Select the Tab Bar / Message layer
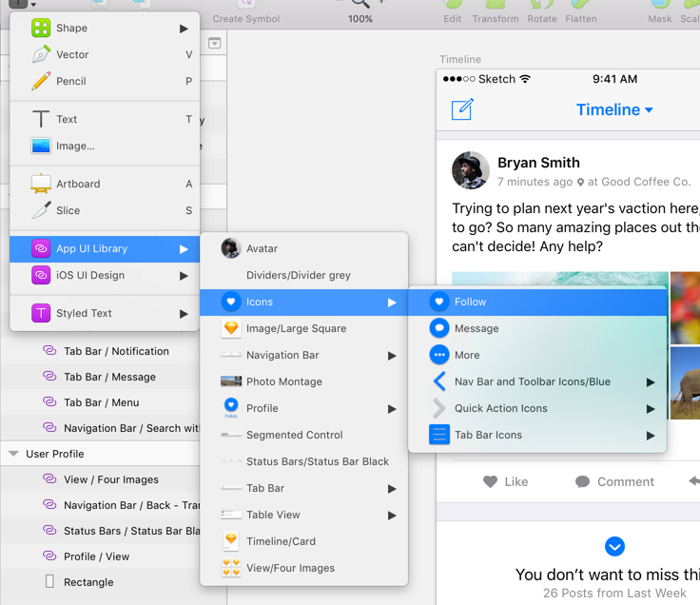The width and height of the screenshot is (700, 605). click(x=100, y=377)
